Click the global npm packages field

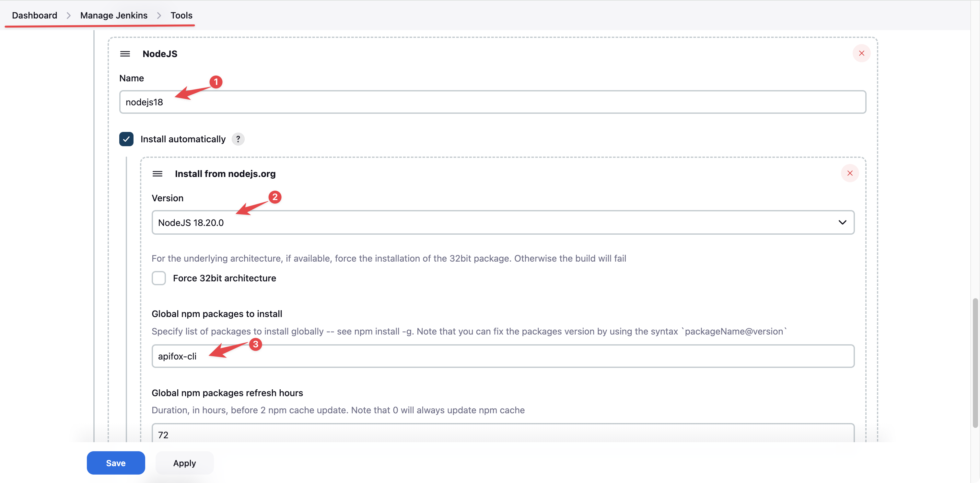[503, 356]
